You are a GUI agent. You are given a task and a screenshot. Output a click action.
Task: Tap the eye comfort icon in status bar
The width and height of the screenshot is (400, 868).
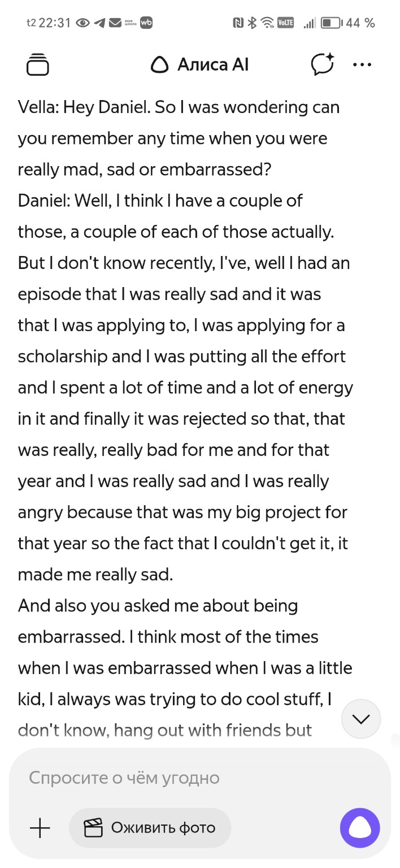pos(83,23)
